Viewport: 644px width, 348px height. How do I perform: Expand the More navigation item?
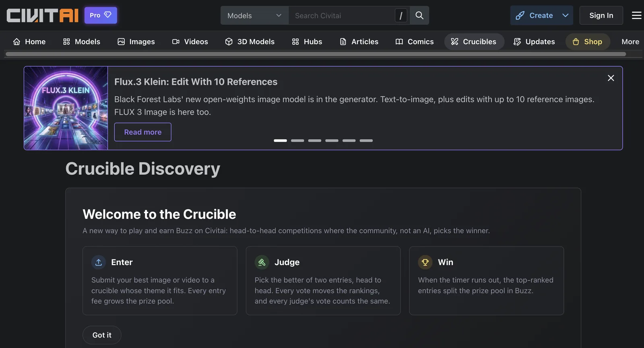pos(630,41)
